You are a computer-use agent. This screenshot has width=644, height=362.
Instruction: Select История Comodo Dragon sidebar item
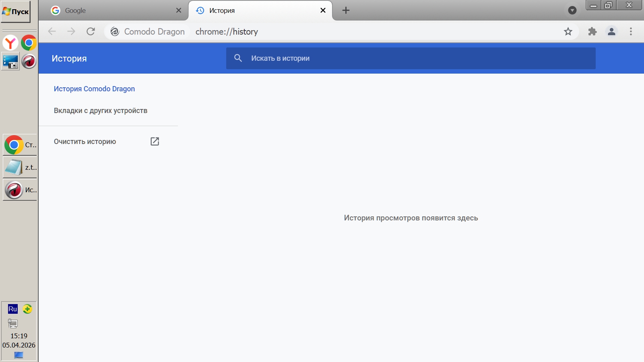[x=94, y=89]
